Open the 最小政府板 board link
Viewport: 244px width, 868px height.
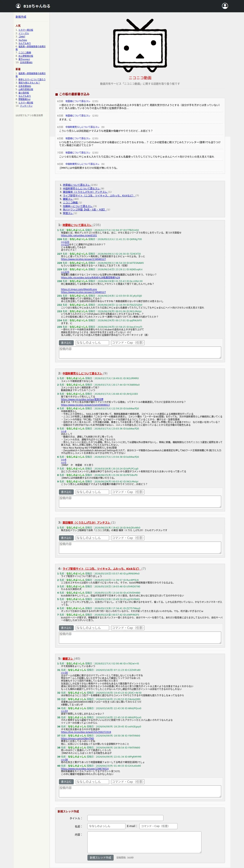tap(24, 93)
